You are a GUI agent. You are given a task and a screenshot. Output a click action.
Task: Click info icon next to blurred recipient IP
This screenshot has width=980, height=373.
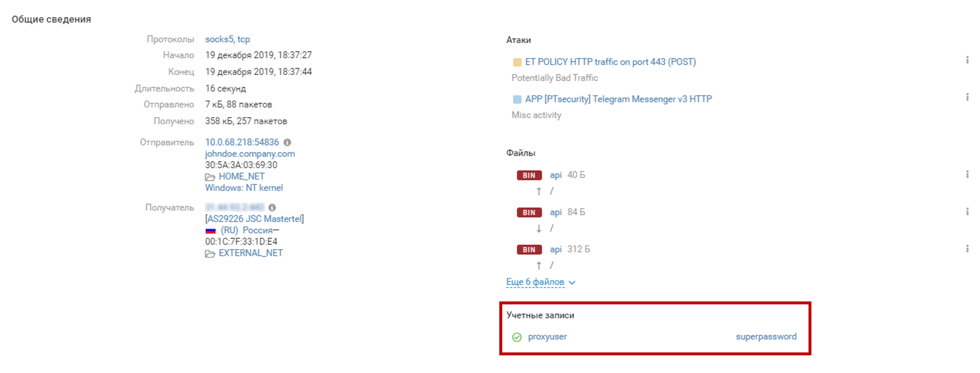coord(272,208)
